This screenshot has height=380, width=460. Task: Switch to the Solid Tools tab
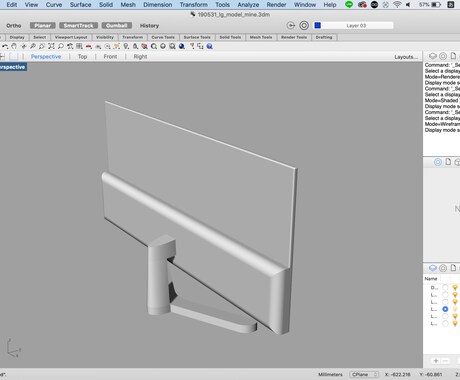click(x=230, y=37)
